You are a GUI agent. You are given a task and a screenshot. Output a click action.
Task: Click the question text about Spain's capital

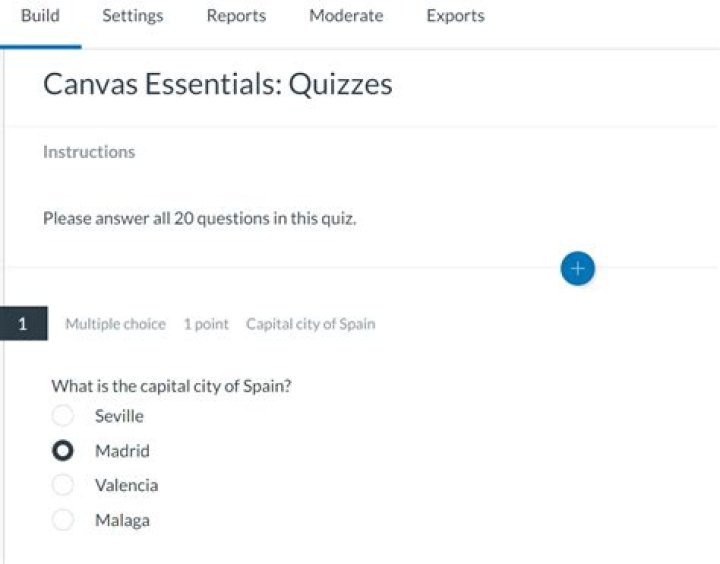171,386
